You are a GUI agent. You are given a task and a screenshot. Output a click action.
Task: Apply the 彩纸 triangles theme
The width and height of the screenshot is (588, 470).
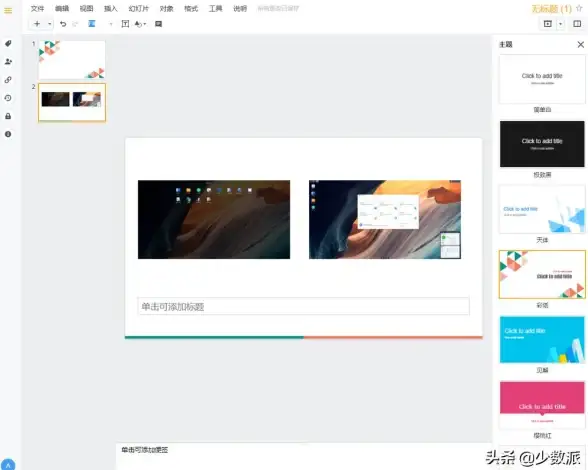pyautogui.click(x=542, y=275)
